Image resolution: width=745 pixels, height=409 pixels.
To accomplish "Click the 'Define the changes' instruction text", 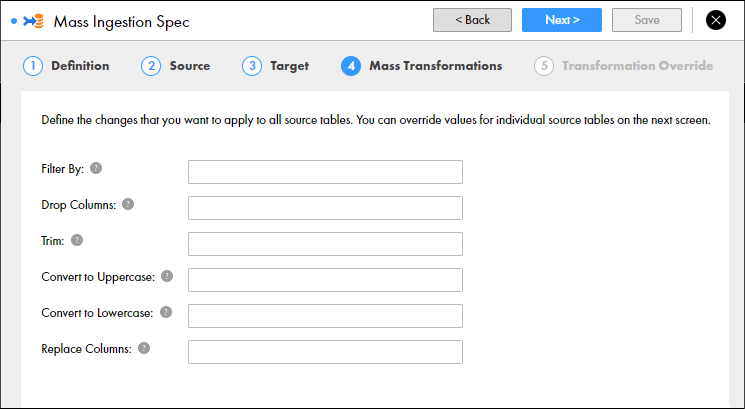I will point(376,120).
